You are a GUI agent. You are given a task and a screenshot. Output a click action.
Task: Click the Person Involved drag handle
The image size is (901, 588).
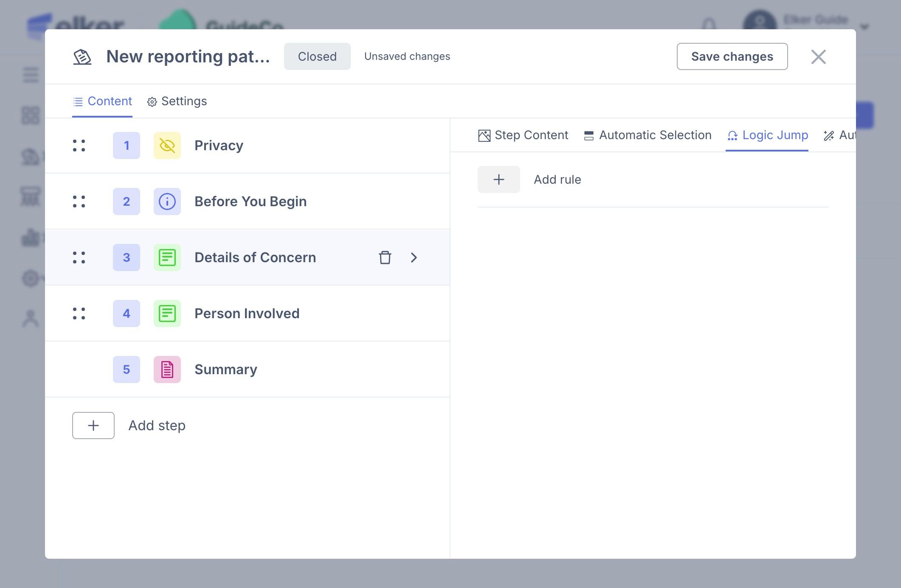pyautogui.click(x=79, y=314)
